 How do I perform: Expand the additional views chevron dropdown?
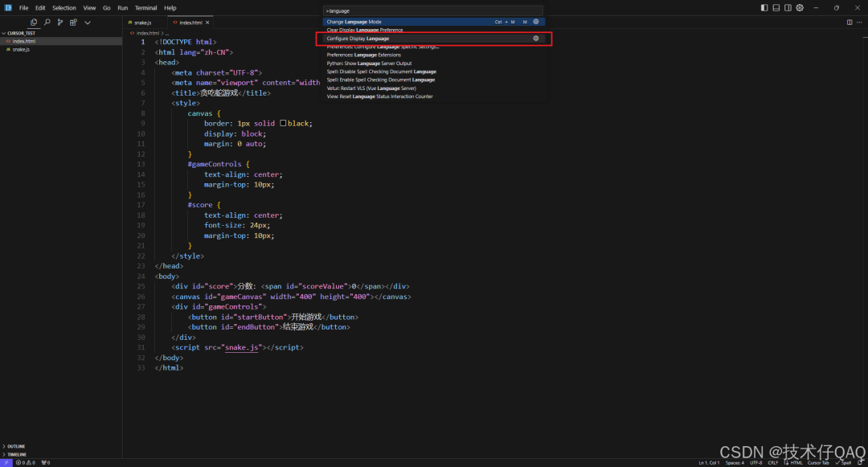[88, 23]
